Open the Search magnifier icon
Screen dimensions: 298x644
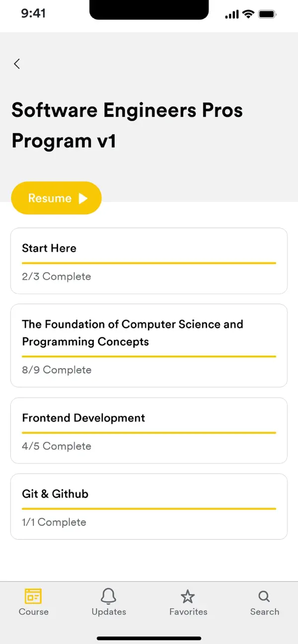pos(263,596)
